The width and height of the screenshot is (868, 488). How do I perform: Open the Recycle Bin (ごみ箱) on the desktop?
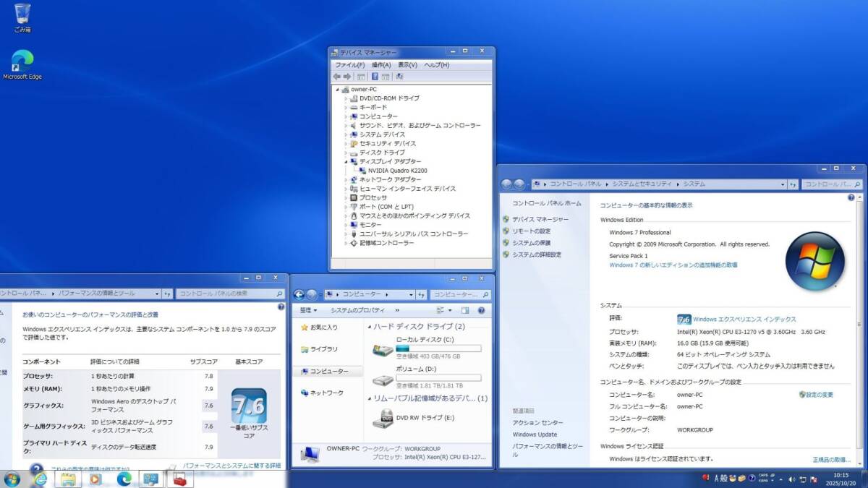(22, 14)
